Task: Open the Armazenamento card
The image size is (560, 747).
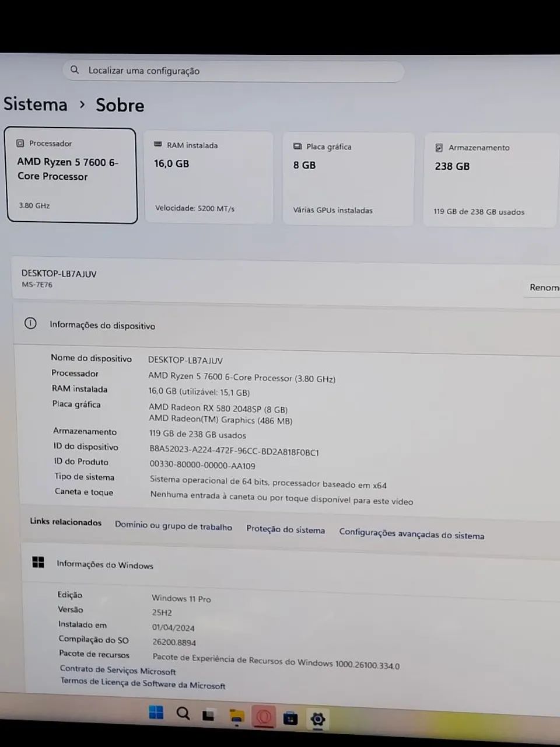Action: pos(491,180)
